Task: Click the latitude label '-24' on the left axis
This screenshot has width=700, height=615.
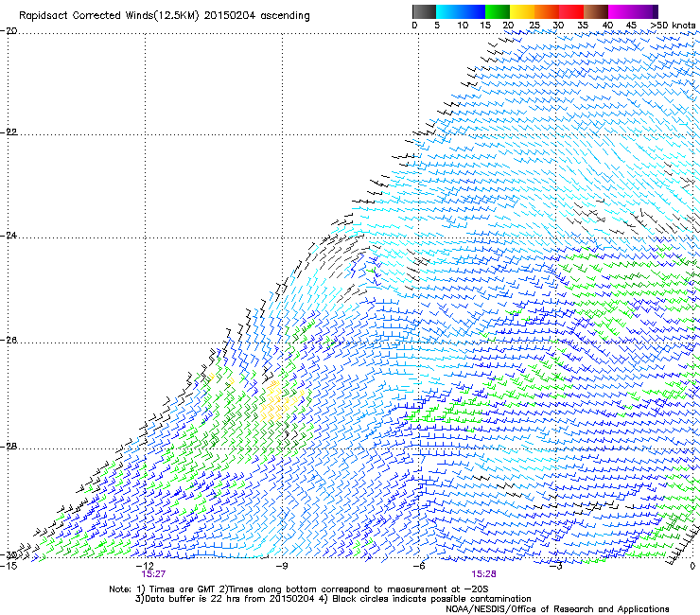Action: click(9, 235)
